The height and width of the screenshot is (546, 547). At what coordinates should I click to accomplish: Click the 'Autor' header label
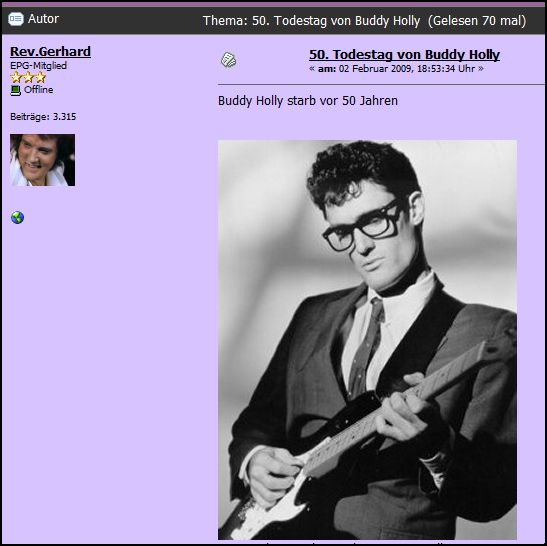tap(43, 19)
